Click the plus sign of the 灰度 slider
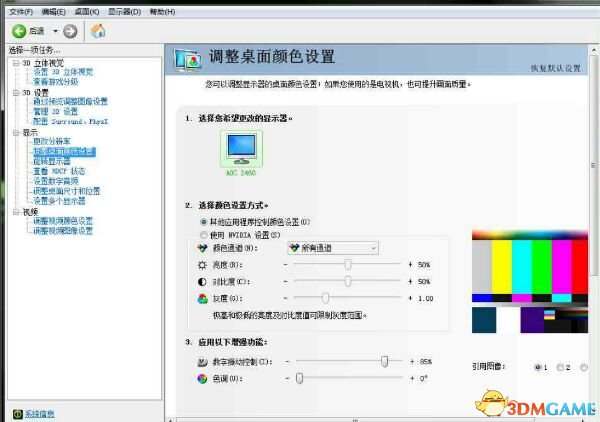 (x=411, y=298)
